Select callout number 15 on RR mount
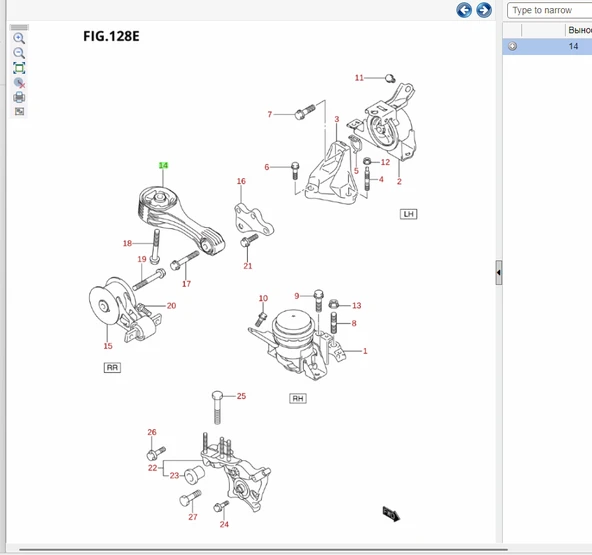The width and height of the screenshot is (592, 555). click(x=108, y=346)
